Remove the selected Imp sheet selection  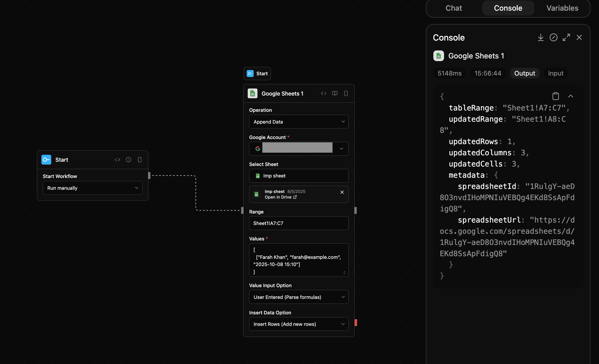click(x=342, y=192)
